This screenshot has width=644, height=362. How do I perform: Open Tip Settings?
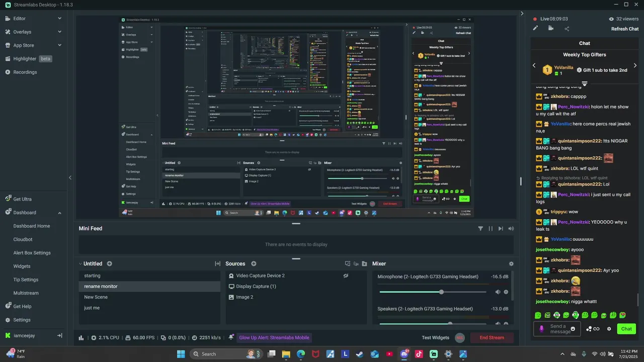click(26, 280)
